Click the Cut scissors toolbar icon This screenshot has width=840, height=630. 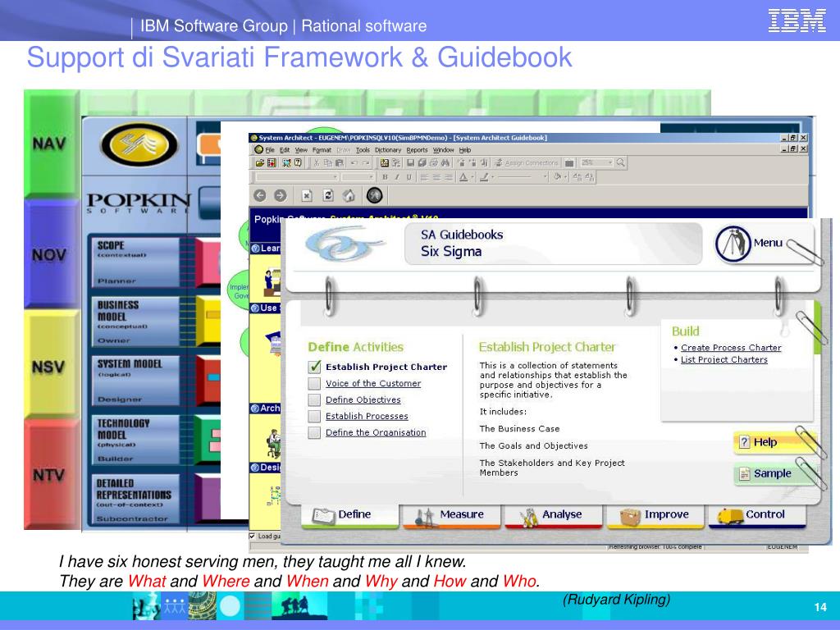[x=317, y=163]
